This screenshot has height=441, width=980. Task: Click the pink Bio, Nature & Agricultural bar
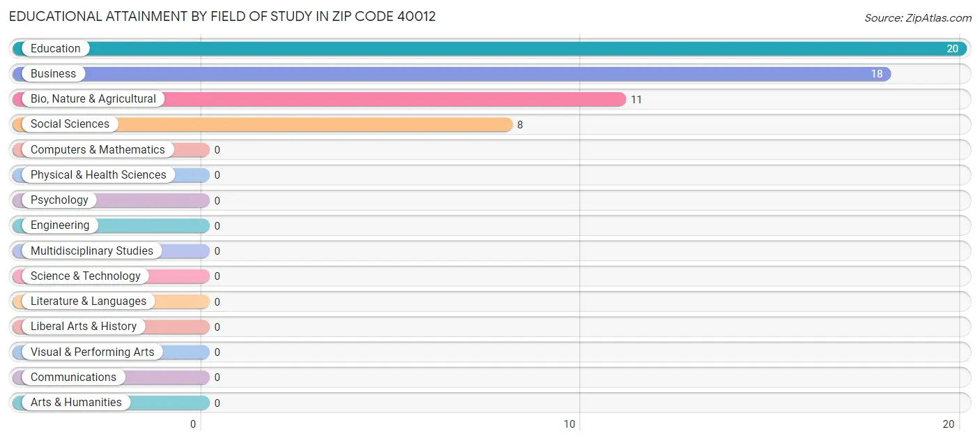(319, 99)
